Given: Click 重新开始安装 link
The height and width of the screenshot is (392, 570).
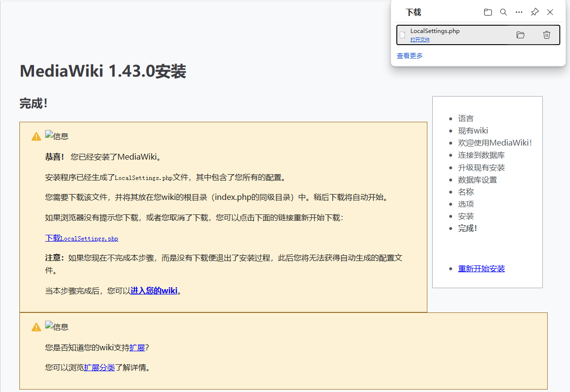Looking at the screenshot, I should point(481,268).
